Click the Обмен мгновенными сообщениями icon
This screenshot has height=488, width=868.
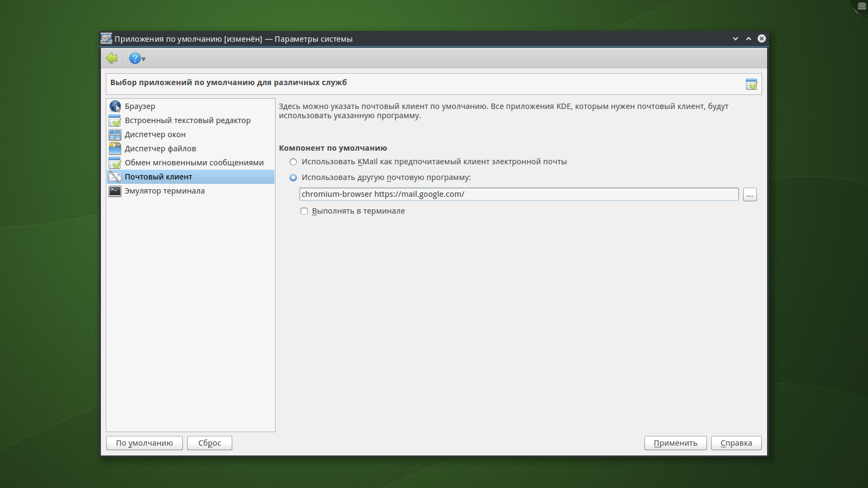(x=115, y=163)
